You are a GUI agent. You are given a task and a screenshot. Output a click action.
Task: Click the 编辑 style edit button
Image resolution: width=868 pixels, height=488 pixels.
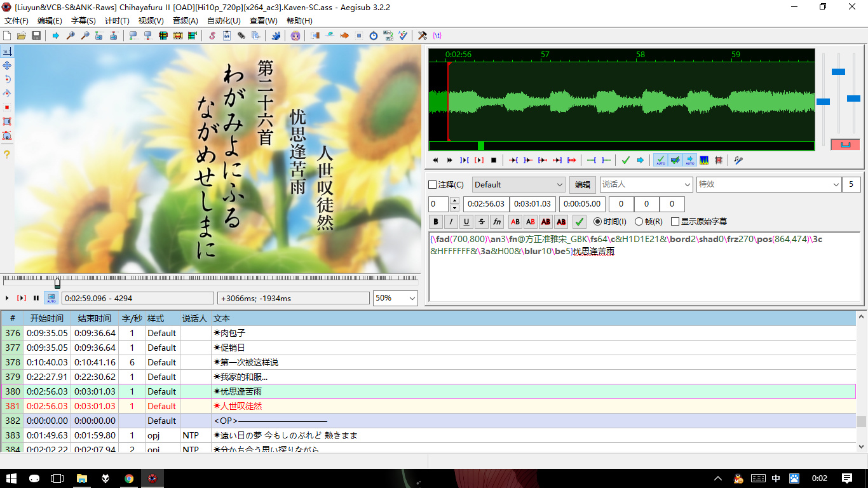click(x=583, y=185)
